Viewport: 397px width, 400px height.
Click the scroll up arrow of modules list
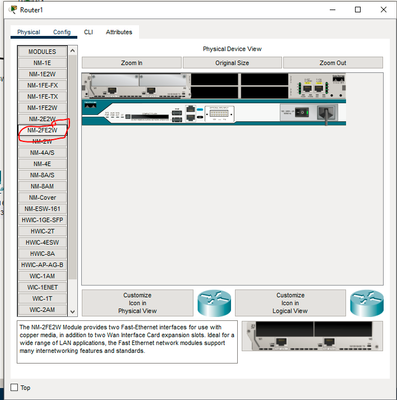[x=73, y=51]
